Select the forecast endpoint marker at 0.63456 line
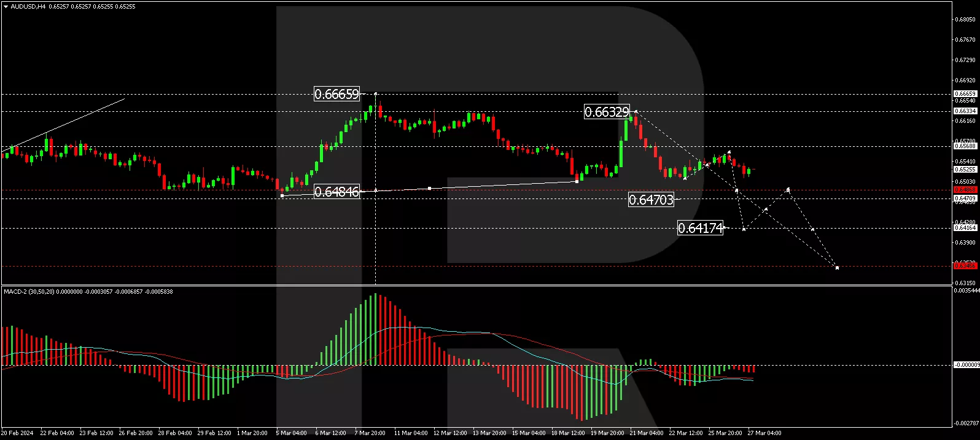 837,267
